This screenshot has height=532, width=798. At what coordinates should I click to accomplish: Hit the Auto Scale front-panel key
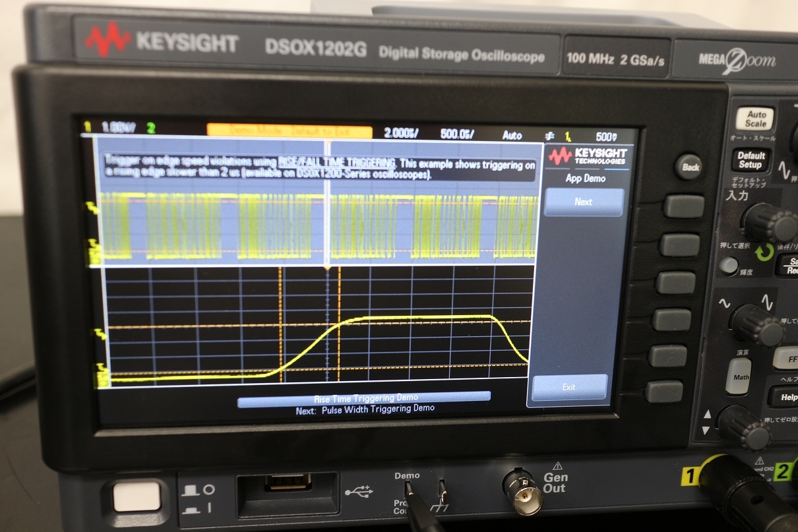pos(756,119)
